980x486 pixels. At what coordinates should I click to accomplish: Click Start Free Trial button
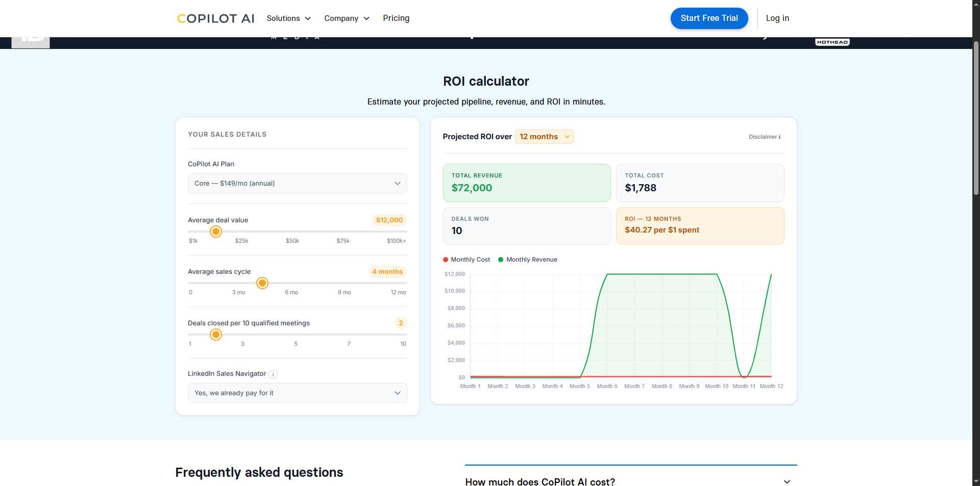point(709,18)
